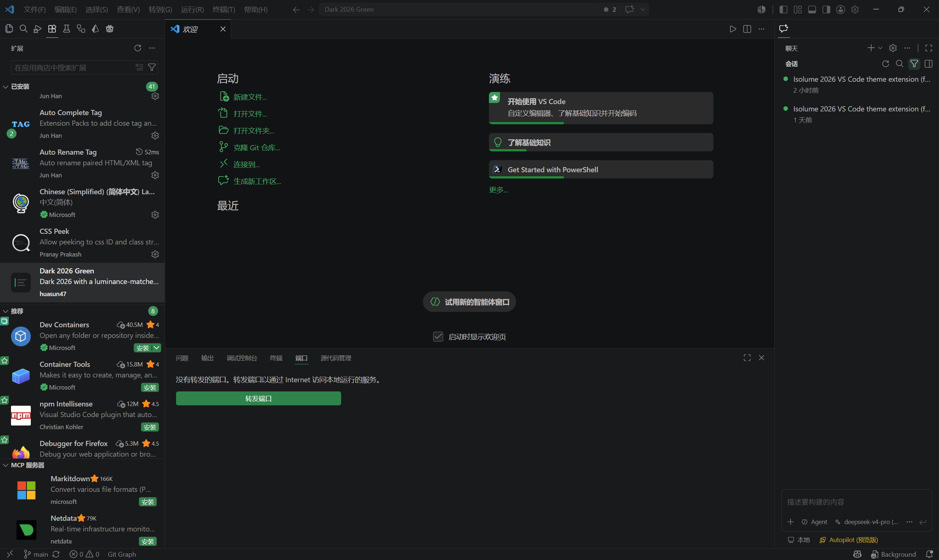939x560 pixels.
Task: Open the Dev Containers install dropdown arrow
Action: tap(156, 348)
